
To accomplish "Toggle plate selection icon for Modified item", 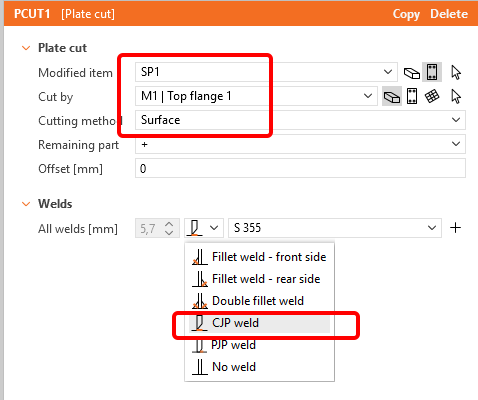I will 432,72.
